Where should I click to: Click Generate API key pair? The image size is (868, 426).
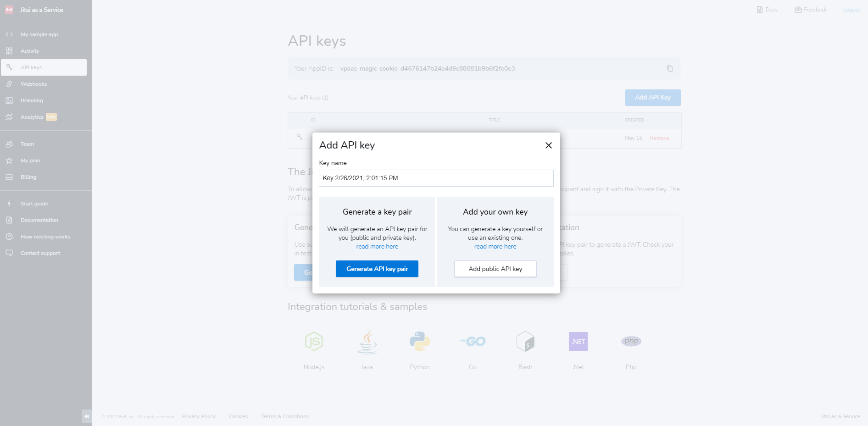pos(377,269)
